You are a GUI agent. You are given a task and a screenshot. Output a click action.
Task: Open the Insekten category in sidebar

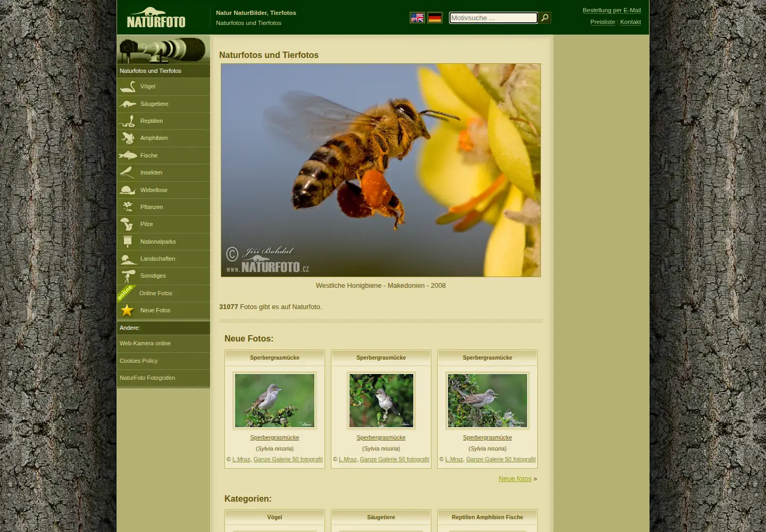coord(163,172)
